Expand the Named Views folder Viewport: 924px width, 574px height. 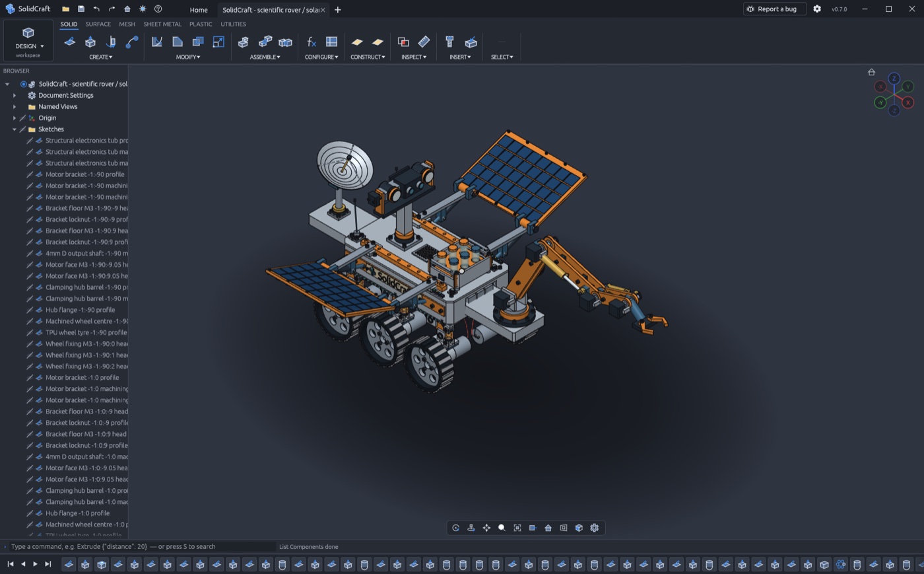pos(15,106)
